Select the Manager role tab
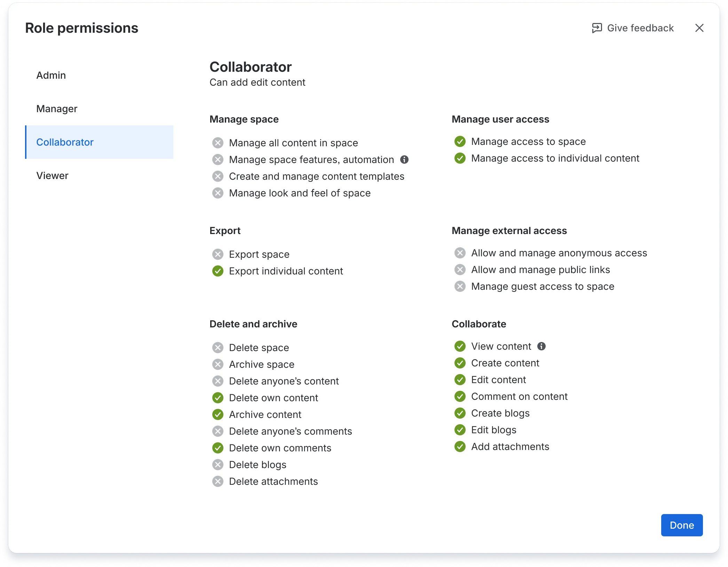Viewport: 728px width, 567px height. (99, 109)
